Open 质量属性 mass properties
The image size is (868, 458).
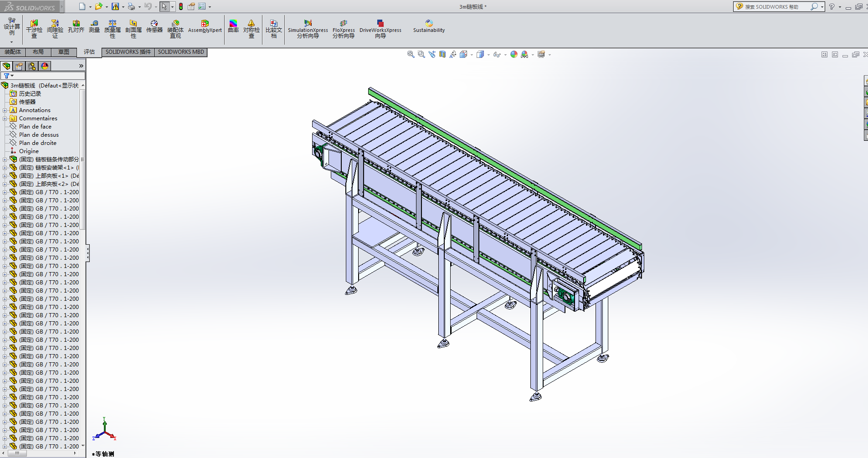click(113, 28)
